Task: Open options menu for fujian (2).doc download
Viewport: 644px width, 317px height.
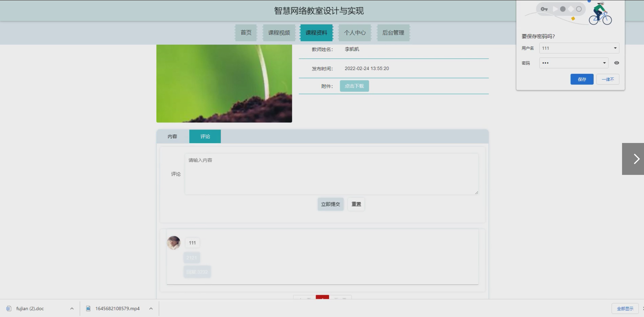Action: click(x=72, y=308)
